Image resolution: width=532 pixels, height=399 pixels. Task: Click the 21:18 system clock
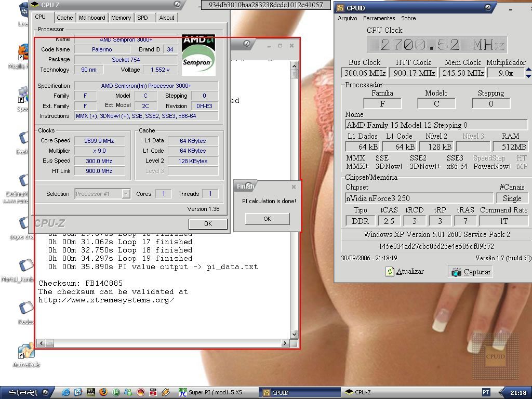(518, 393)
